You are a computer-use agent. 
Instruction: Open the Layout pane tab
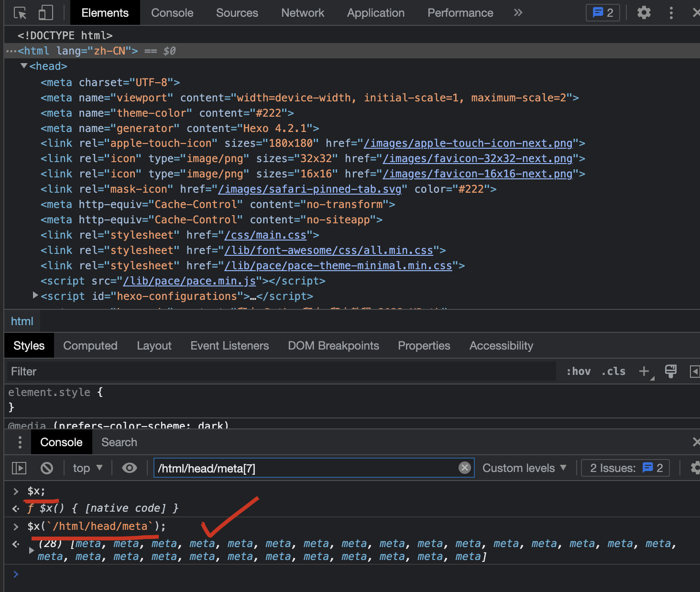tap(154, 346)
